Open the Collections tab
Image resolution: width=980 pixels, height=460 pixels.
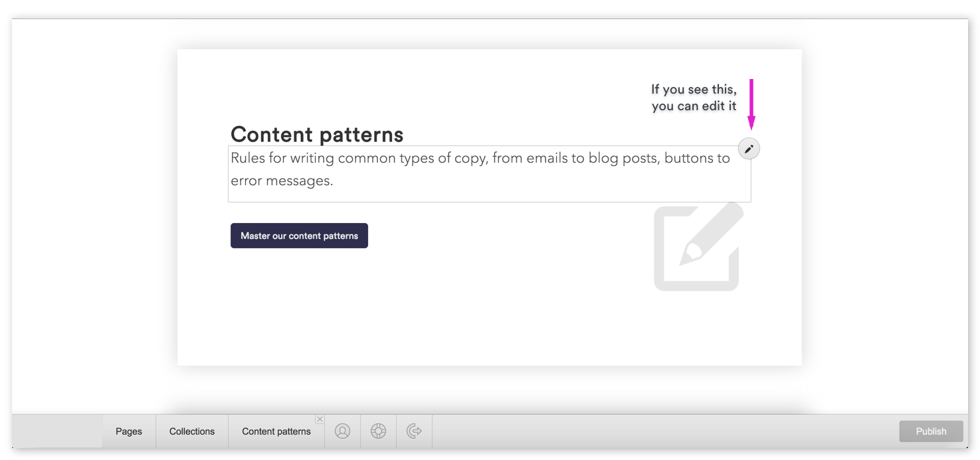tap(191, 431)
